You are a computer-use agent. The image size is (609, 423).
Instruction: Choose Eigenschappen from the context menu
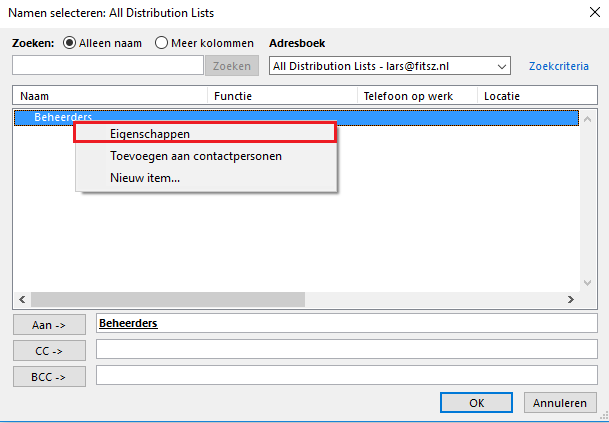(205, 134)
